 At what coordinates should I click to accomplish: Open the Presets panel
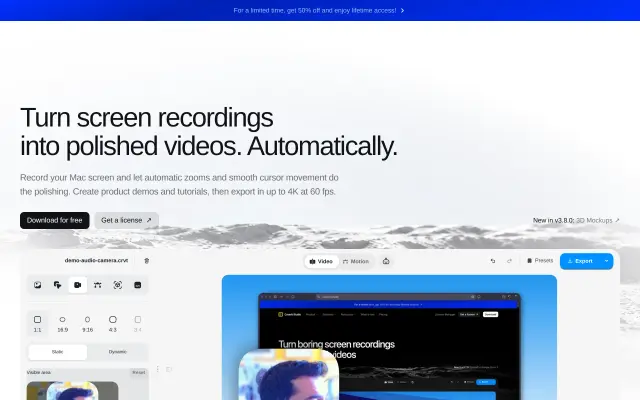coord(540,260)
